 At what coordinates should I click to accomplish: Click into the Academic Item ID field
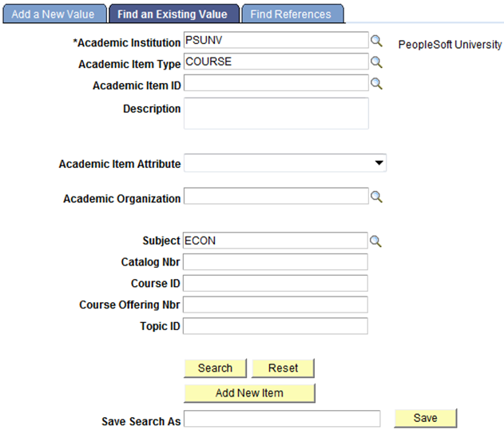[x=276, y=82]
